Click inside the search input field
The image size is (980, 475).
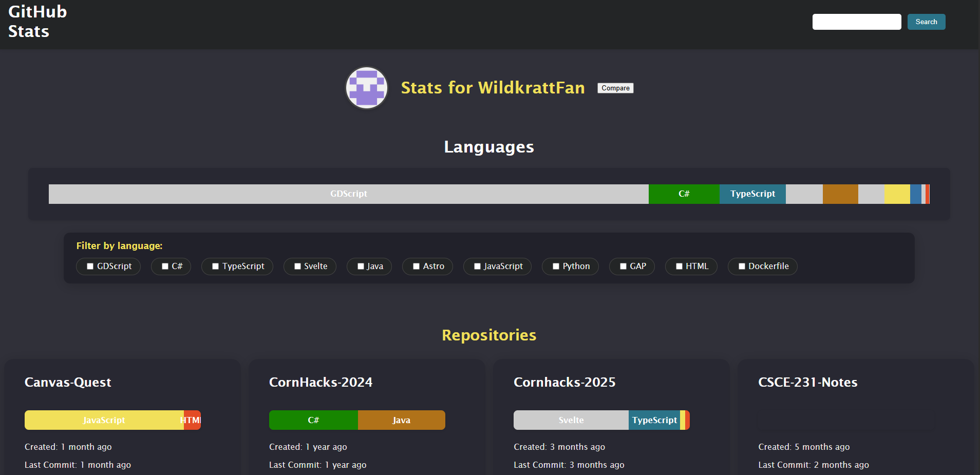pos(856,22)
